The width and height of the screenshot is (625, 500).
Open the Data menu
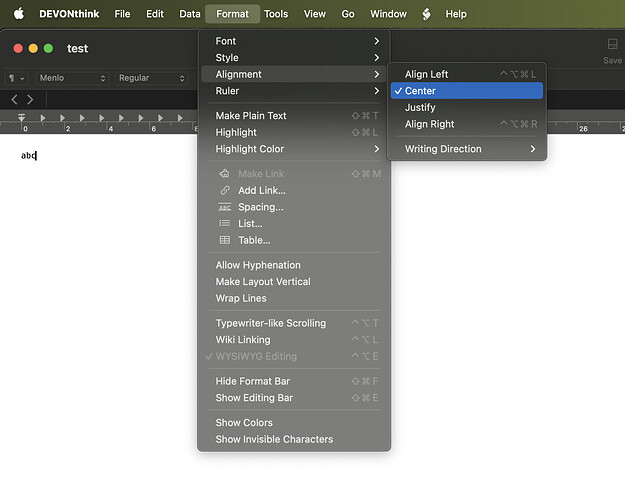pos(190,14)
